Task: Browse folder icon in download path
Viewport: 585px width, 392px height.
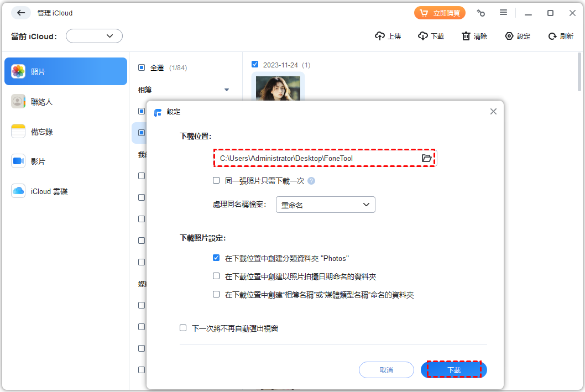Action: [426, 158]
